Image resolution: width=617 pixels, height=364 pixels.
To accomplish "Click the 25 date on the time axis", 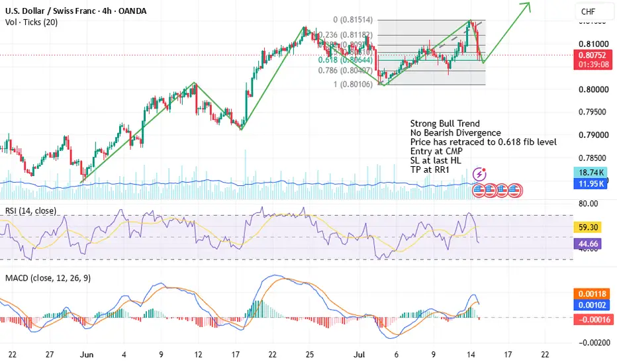I will pos(310,355).
